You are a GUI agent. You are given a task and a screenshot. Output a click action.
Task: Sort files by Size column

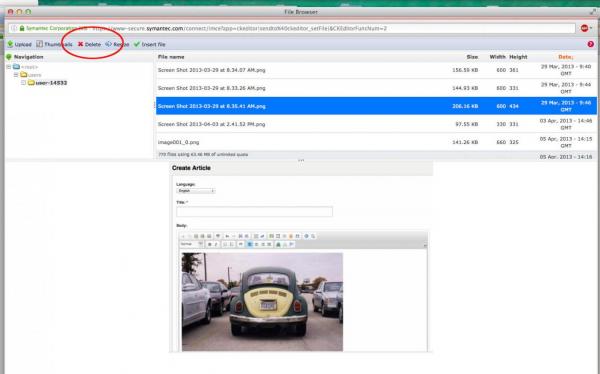pyautogui.click(x=472, y=57)
